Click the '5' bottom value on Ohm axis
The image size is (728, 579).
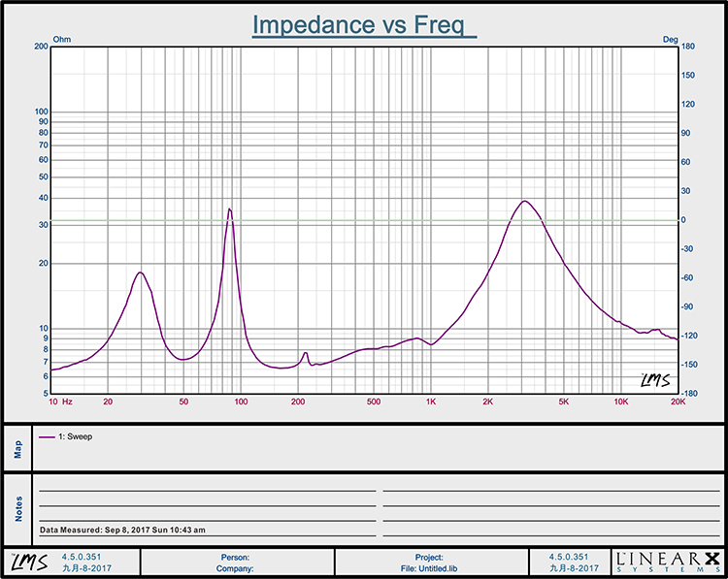coord(46,394)
